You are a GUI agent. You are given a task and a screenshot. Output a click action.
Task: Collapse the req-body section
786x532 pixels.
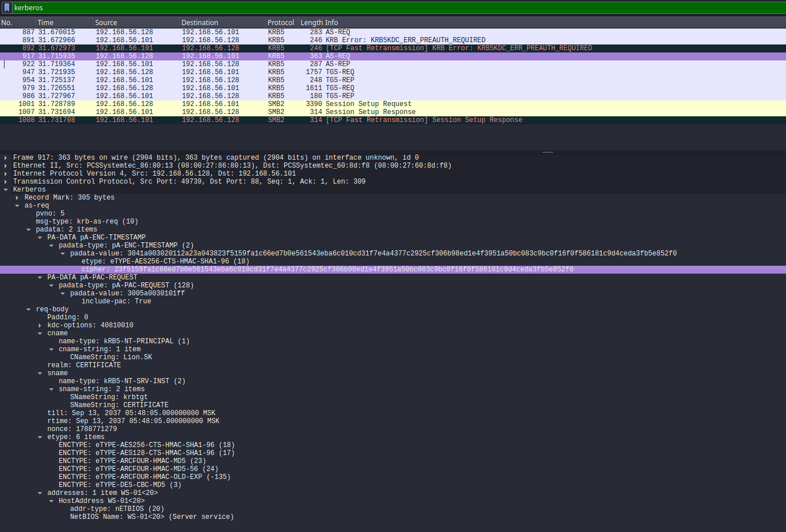coord(29,309)
